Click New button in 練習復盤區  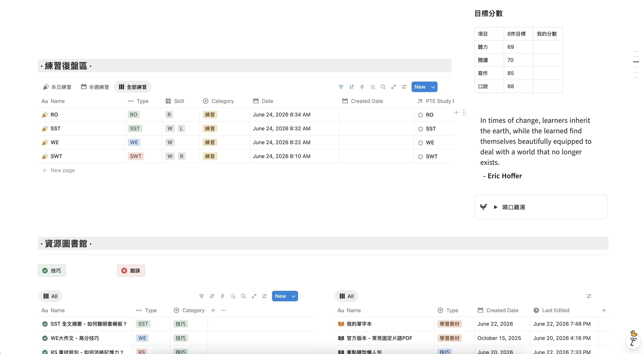point(420,87)
